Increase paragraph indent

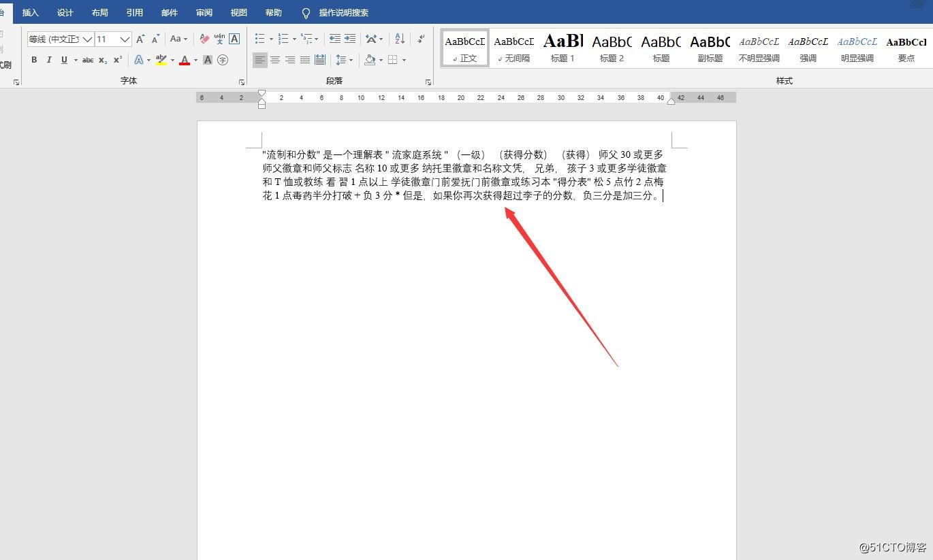(349, 39)
